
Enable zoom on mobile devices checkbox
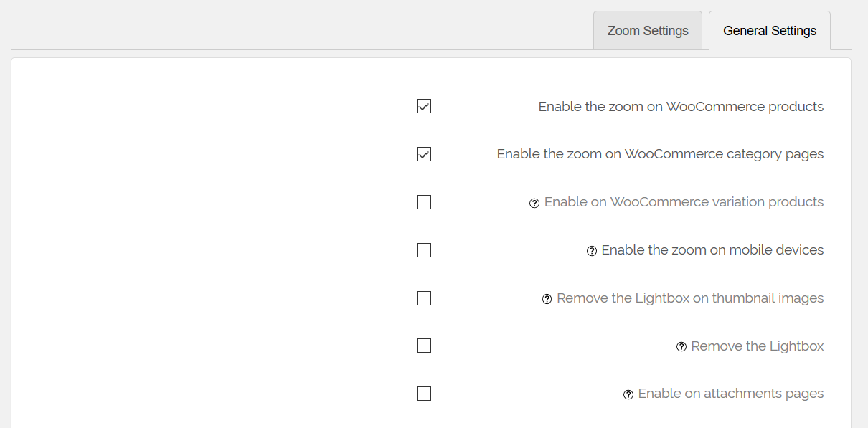(x=424, y=250)
